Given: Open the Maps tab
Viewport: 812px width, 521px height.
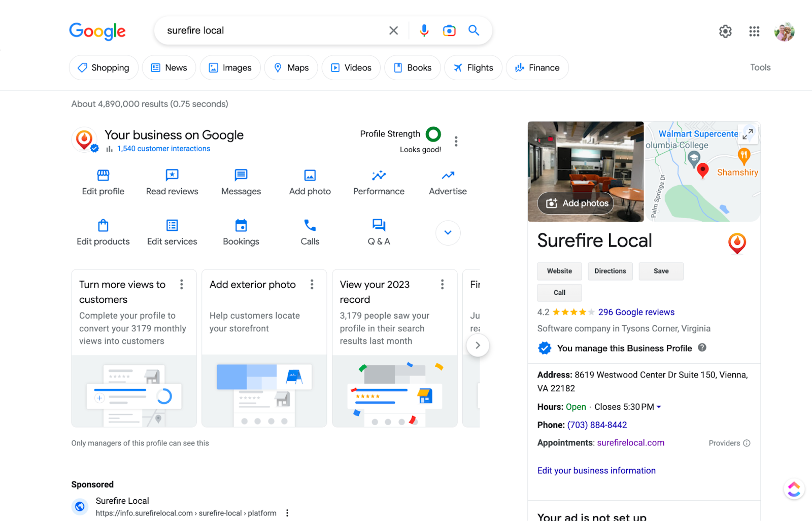Looking at the screenshot, I should tap(291, 67).
